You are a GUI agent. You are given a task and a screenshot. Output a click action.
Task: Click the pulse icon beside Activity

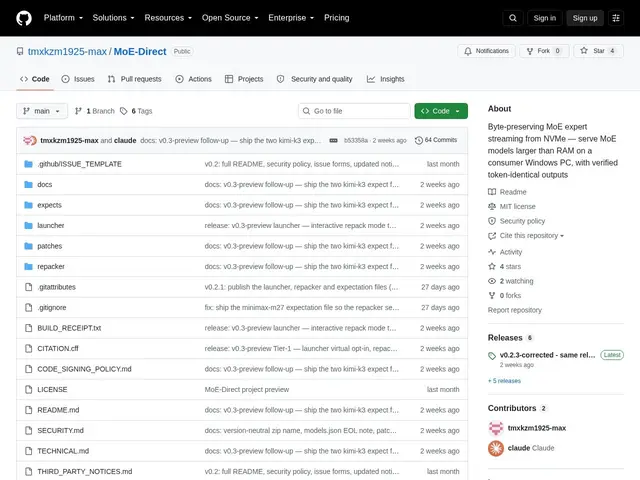click(492, 252)
